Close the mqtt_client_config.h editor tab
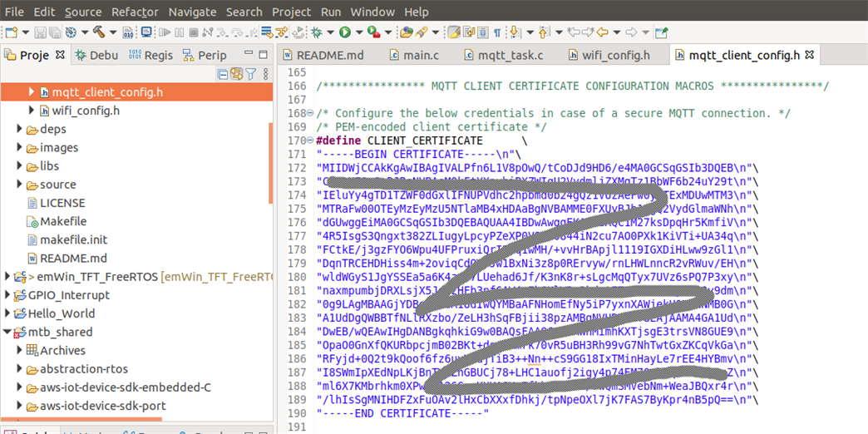 pos(809,56)
